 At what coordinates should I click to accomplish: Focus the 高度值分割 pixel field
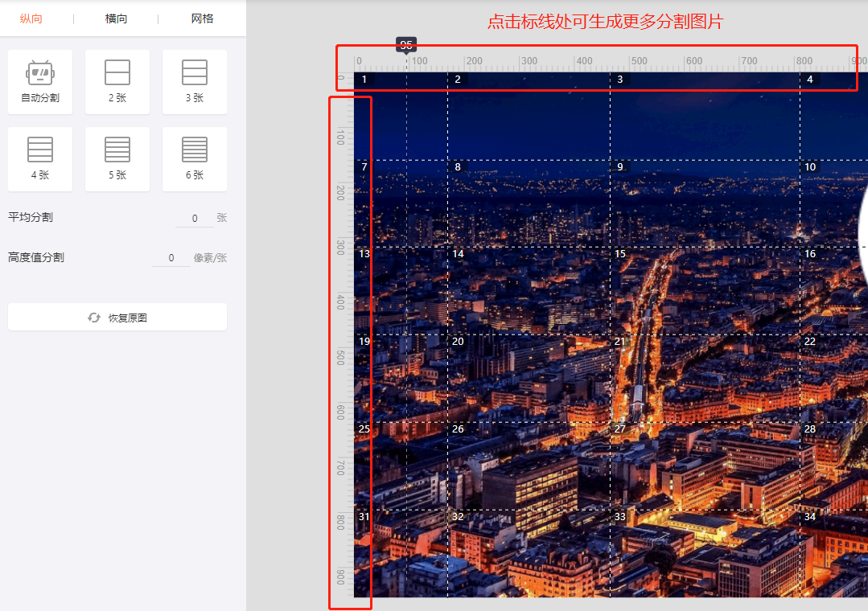coord(171,258)
